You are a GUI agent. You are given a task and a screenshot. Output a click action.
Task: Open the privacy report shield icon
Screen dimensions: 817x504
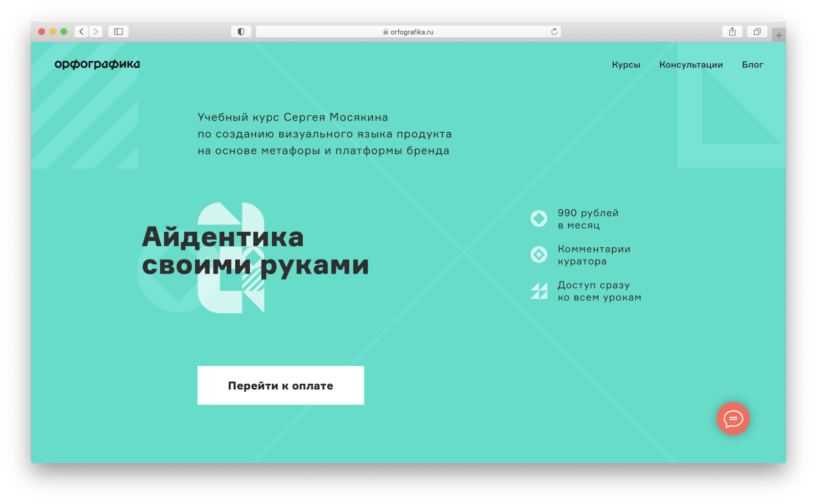tap(241, 32)
